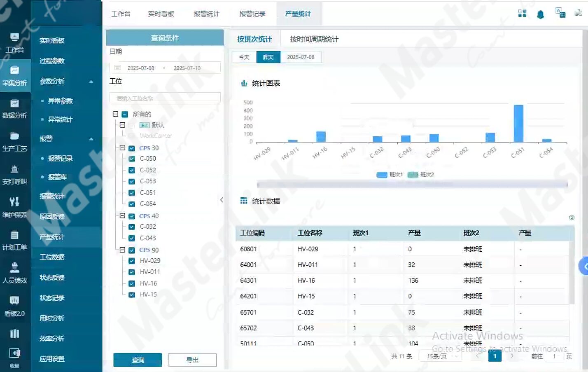The height and width of the screenshot is (372, 588).
Task: Click the blue floating side panel arrow
Action: [x=584, y=267]
